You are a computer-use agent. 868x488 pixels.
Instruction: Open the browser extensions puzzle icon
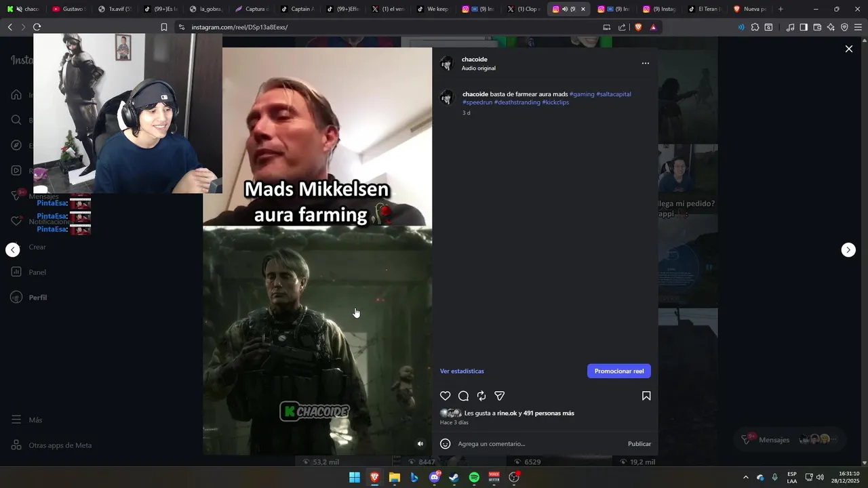tap(755, 27)
